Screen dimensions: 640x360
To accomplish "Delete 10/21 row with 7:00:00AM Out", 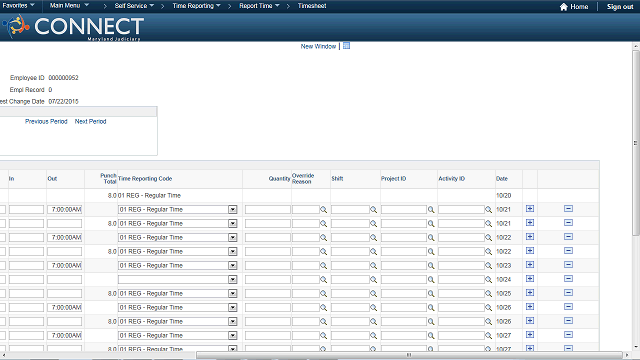I will coord(568,209).
